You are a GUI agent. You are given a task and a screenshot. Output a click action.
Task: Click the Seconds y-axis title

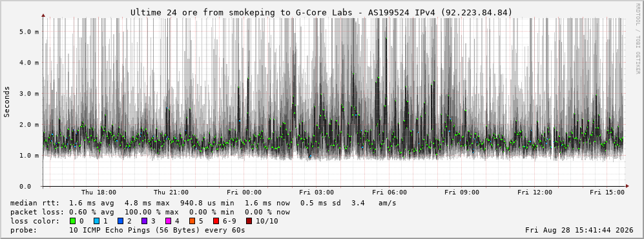pyautogui.click(x=7, y=101)
